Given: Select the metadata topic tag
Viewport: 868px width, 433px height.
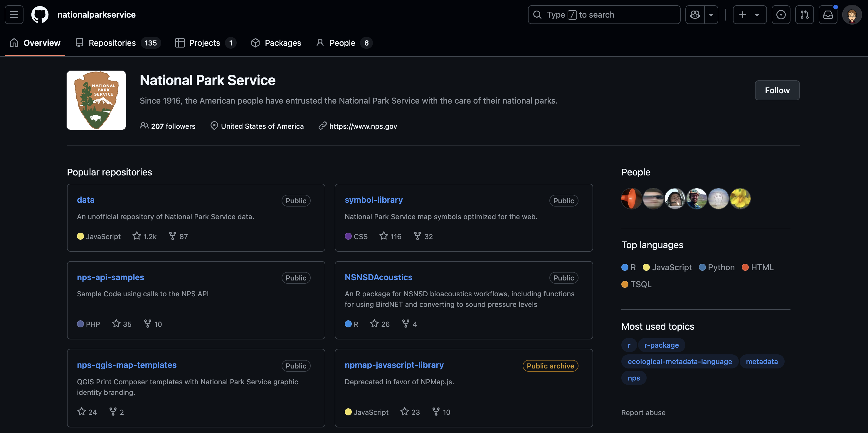Looking at the screenshot, I should [761, 361].
